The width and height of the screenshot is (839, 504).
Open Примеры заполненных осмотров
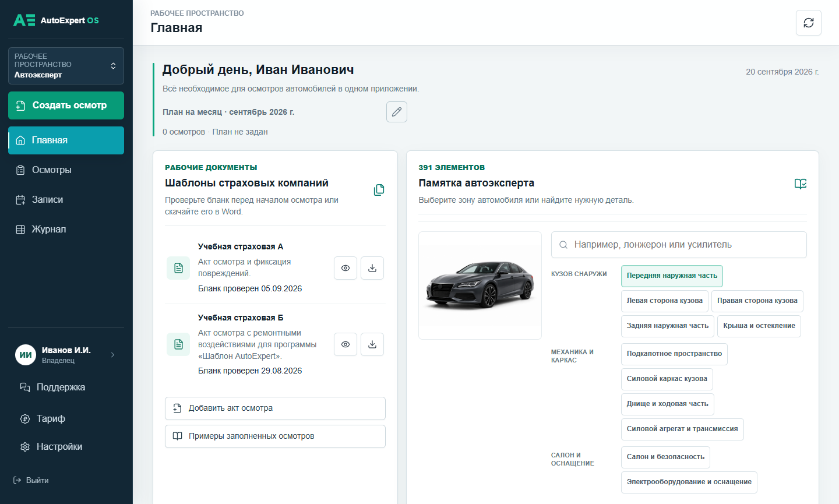275,436
